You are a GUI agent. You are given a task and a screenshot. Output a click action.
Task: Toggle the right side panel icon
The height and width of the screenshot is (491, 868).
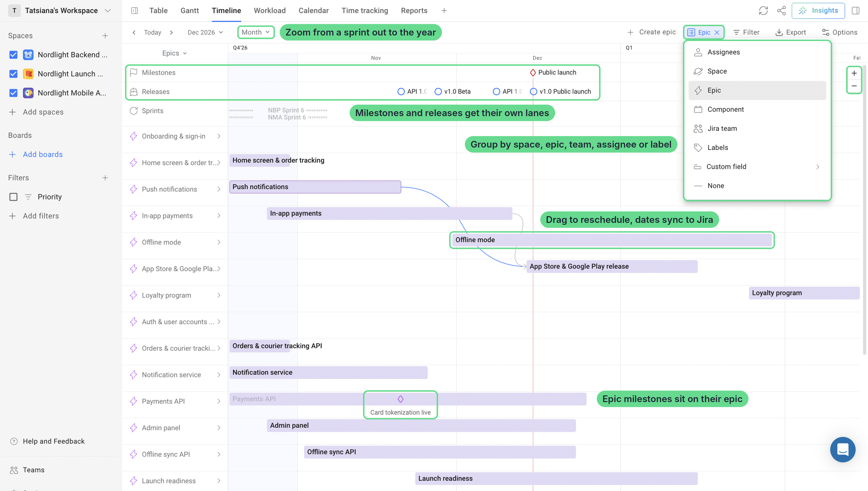855,11
